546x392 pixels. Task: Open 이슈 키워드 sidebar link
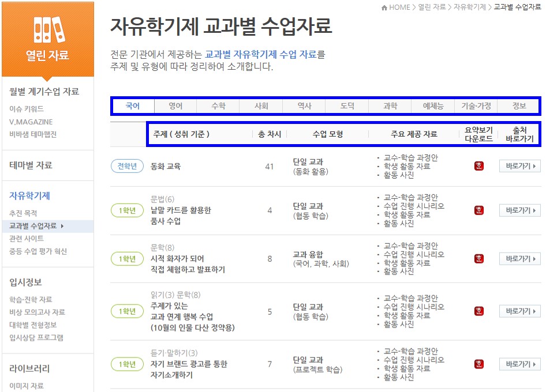pyautogui.click(x=27, y=109)
